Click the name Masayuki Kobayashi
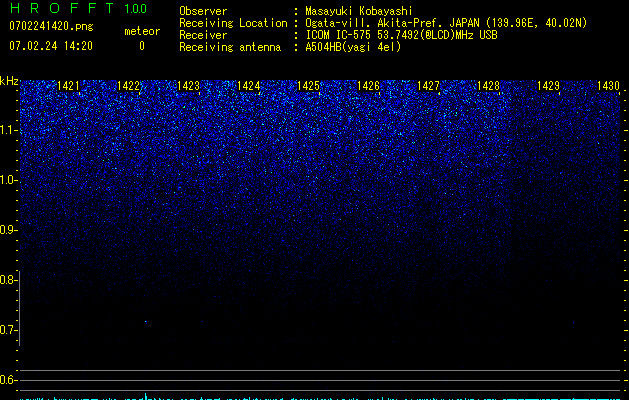 pos(359,11)
